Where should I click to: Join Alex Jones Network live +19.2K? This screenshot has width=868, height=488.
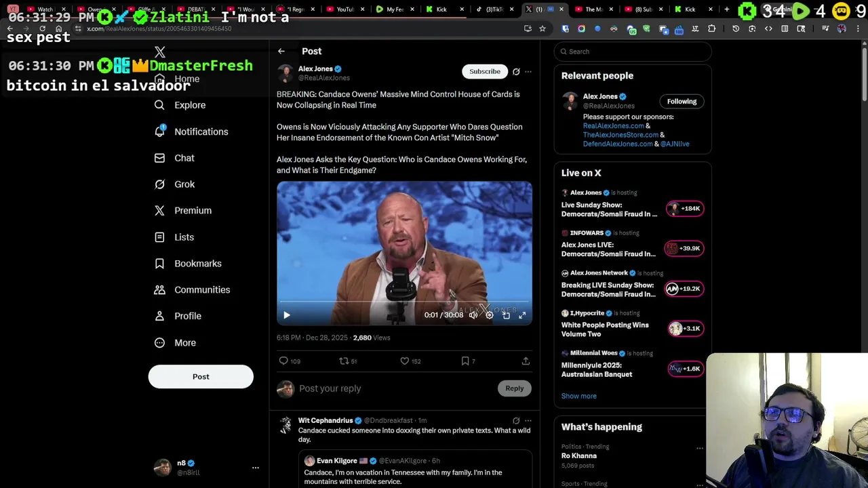click(684, 289)
